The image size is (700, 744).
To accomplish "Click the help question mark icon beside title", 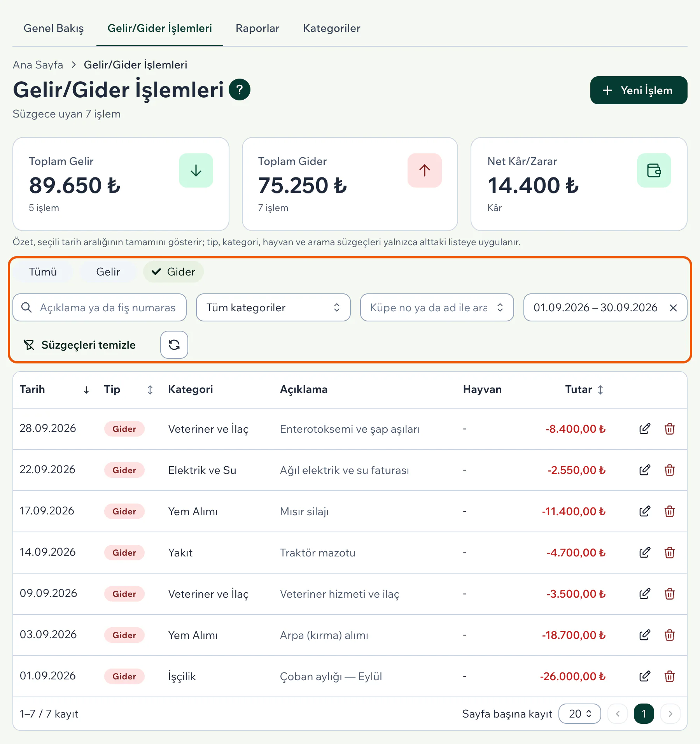I will (240, 90).
